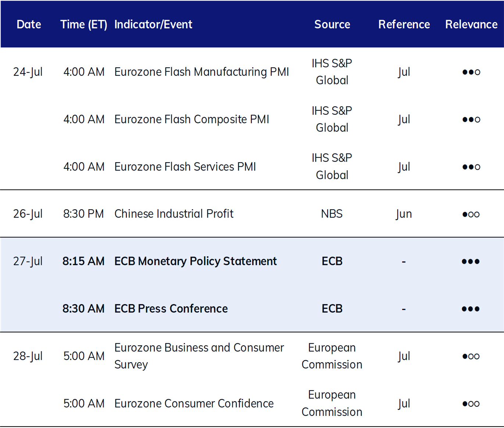
Task: Open the ECB Press Conference entry
Action: (x=171, y=308)
